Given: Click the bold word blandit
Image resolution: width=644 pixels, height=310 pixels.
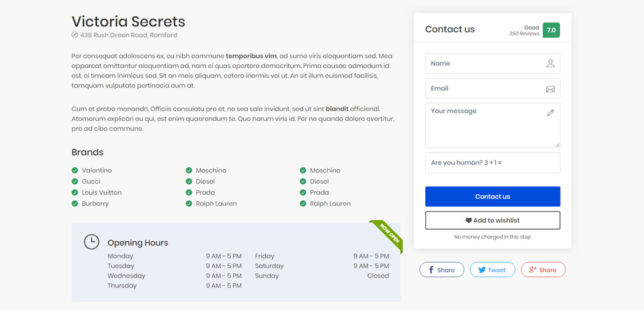Looking at the screenshot, I should point(336,109).
